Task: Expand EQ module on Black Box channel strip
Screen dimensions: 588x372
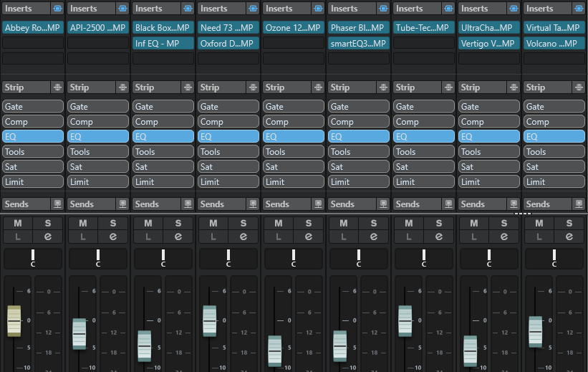Action: click(163, 136)
